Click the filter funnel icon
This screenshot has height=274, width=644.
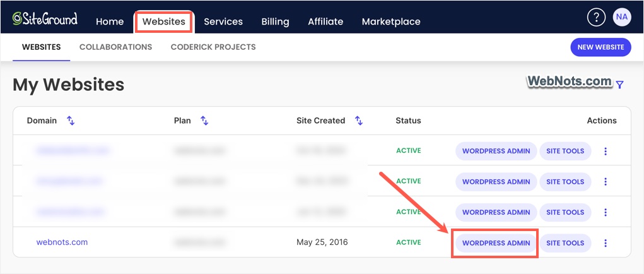pyautogui.click(x=620, y=85)
